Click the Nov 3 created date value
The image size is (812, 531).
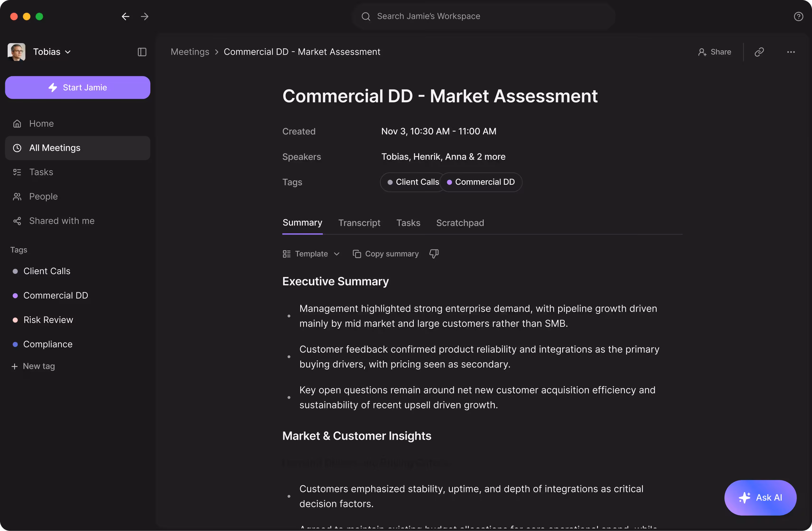tap(439, 131)
